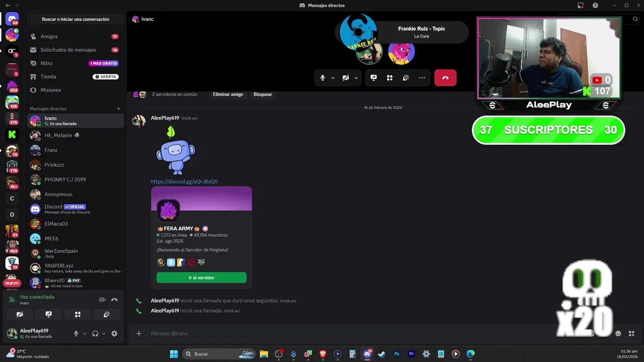Viewport: 644px width, 362px height.
Task: Open Franz direct message
Action: tap(75, 150)
